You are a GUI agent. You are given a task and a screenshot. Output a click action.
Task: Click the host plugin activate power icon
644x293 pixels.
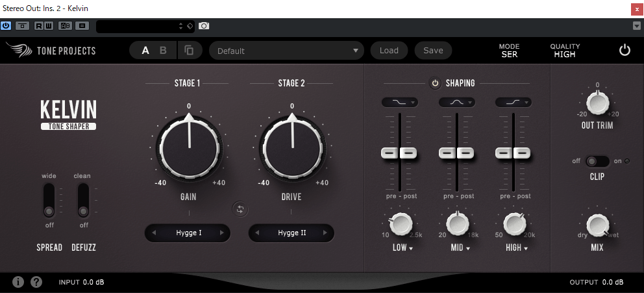(6, 26)
